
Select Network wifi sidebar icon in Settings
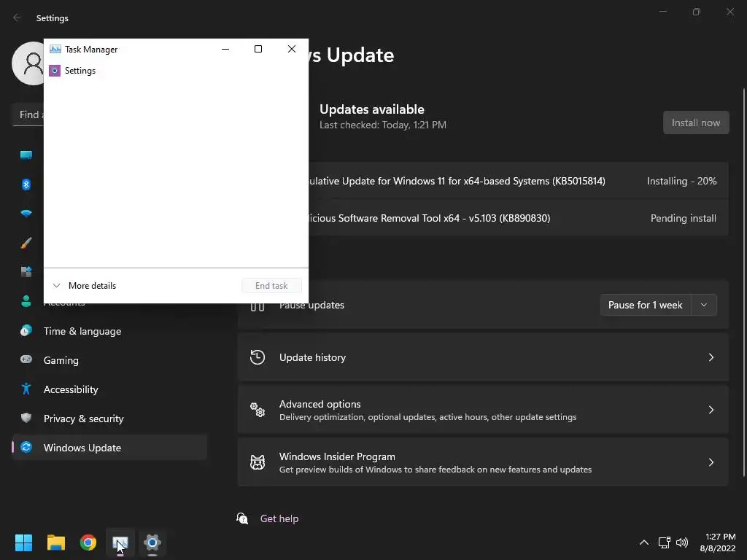pyautogui.click(x=26, y=214)
